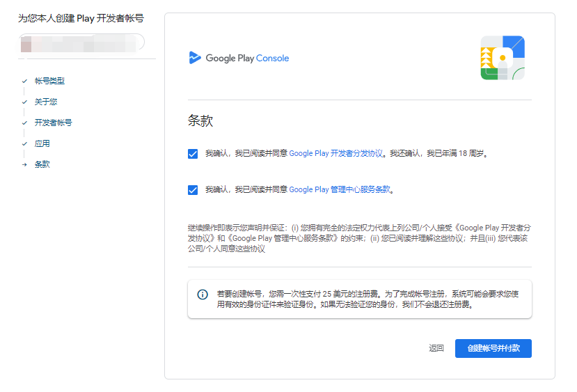Click the checkmark icon beside 应用
This screenshot has width=577, height=392.
[24, 144]
